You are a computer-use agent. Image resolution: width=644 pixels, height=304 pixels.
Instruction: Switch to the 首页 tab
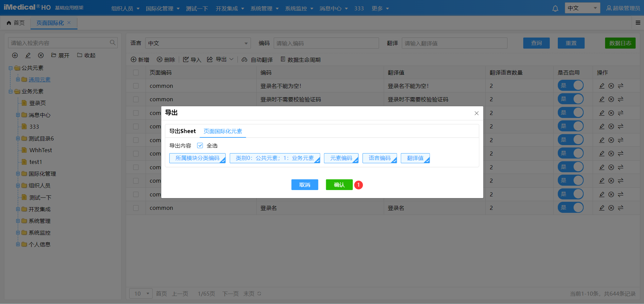point(16,23)
